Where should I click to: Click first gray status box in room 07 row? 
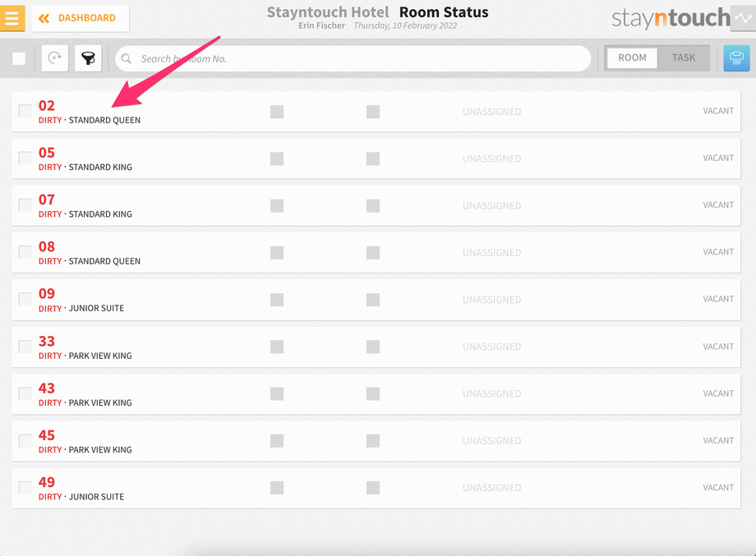pos(277,206)
